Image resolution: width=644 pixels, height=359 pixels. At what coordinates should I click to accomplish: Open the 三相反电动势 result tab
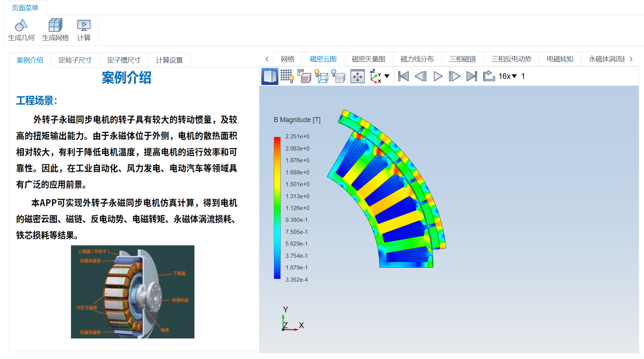coord(511,59)
